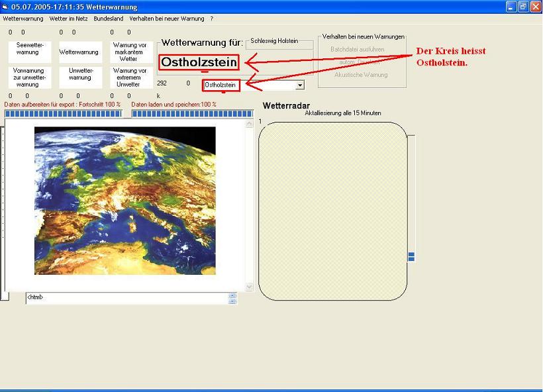Open the question mark help menu

click(212, 19)
